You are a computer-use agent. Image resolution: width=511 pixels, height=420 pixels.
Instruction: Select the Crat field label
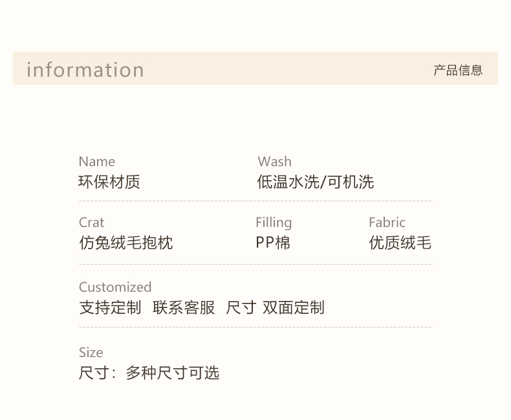pos(92,223)
